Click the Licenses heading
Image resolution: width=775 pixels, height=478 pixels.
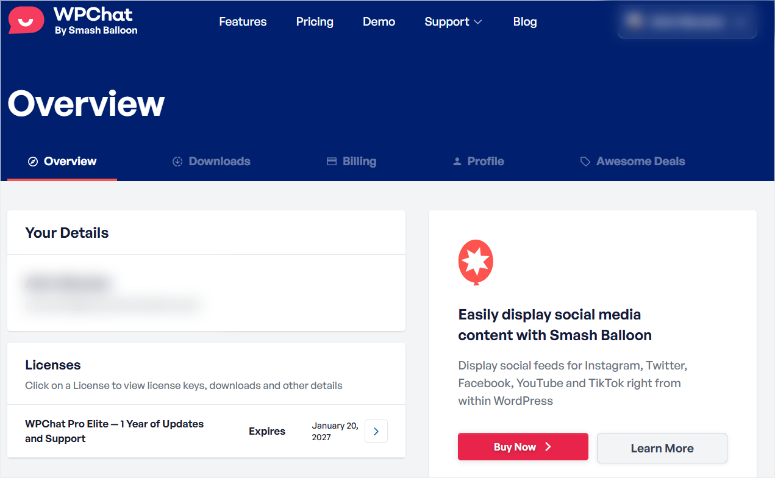tap(53, 365)
